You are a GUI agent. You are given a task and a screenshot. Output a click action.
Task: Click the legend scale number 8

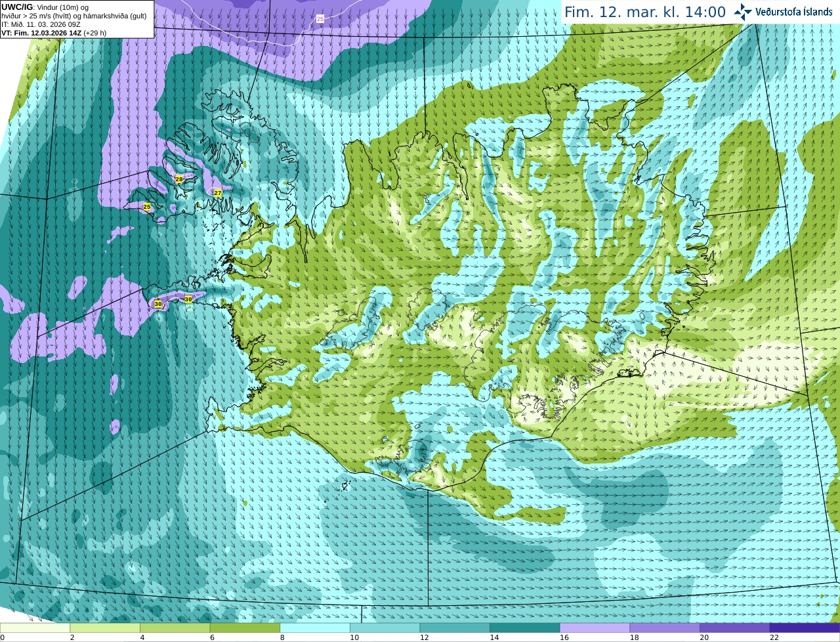[x=282, y=637]
